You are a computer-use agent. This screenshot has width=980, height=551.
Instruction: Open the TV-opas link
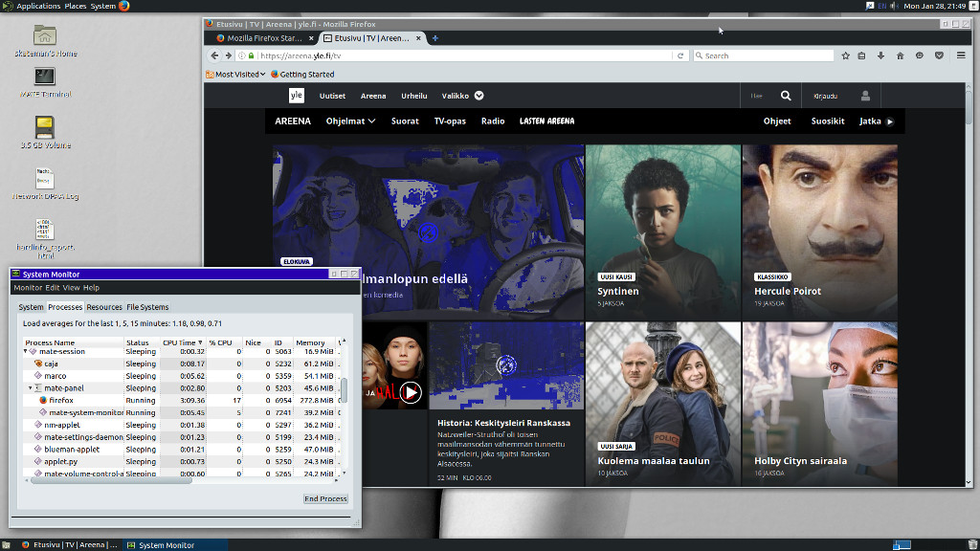[450, 121]
